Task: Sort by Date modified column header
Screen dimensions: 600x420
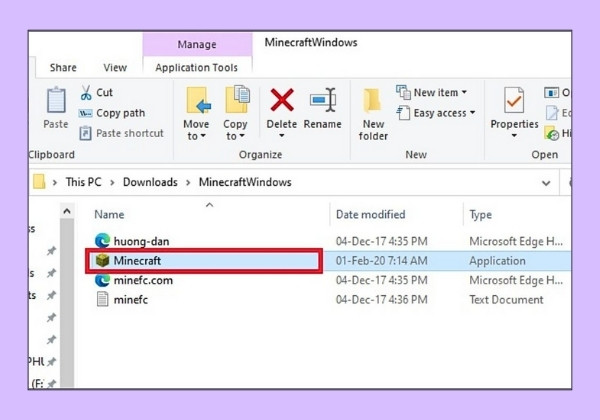Action: click(x=370, y=215)
